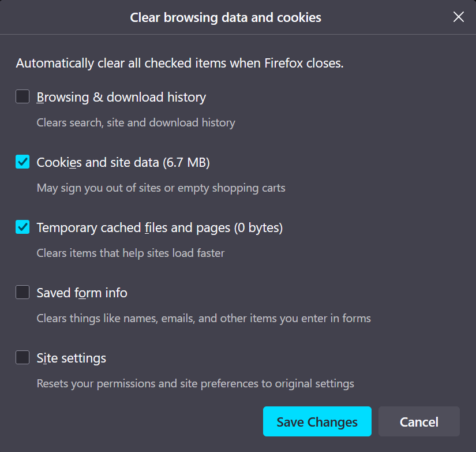Click the "Clears items that help sites load faster" text
Viewport: 476px width, 452px height.
[x=130, y=253]
